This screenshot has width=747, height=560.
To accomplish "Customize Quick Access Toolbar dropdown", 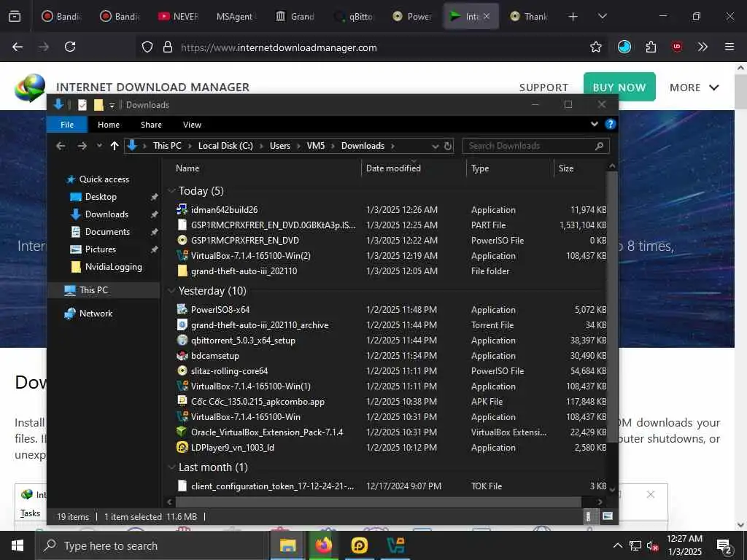I will (112, 105).
